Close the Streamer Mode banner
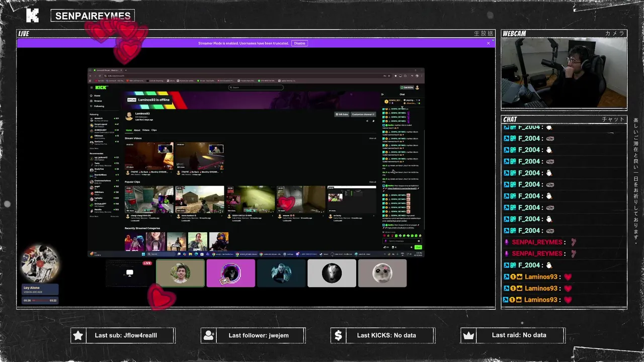 [x=488, y=43]
